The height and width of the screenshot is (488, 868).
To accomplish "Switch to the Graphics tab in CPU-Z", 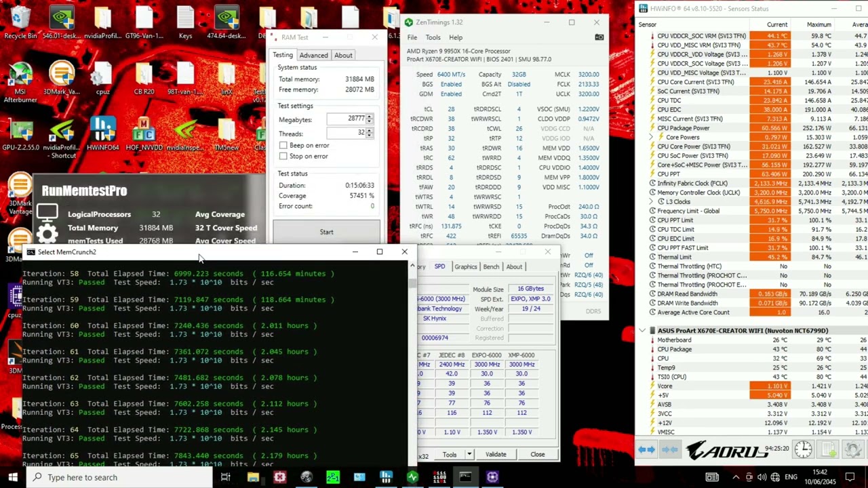I will pos(465,266).
